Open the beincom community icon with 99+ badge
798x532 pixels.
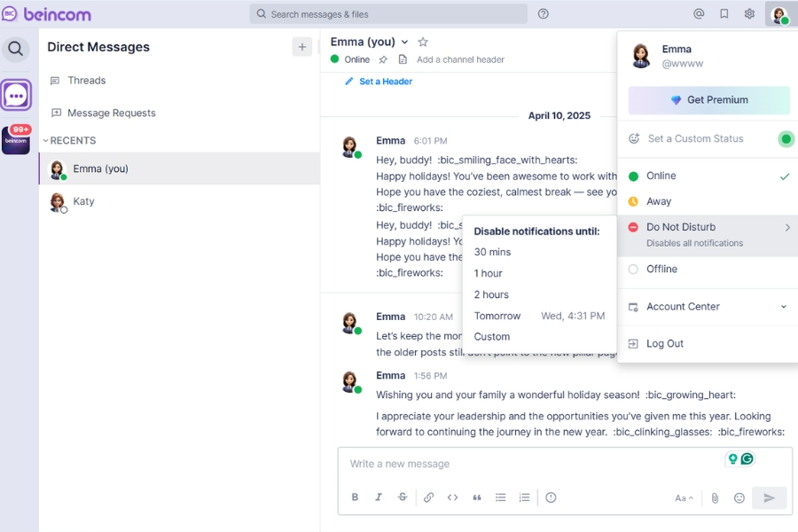click(x=16, y=139)
